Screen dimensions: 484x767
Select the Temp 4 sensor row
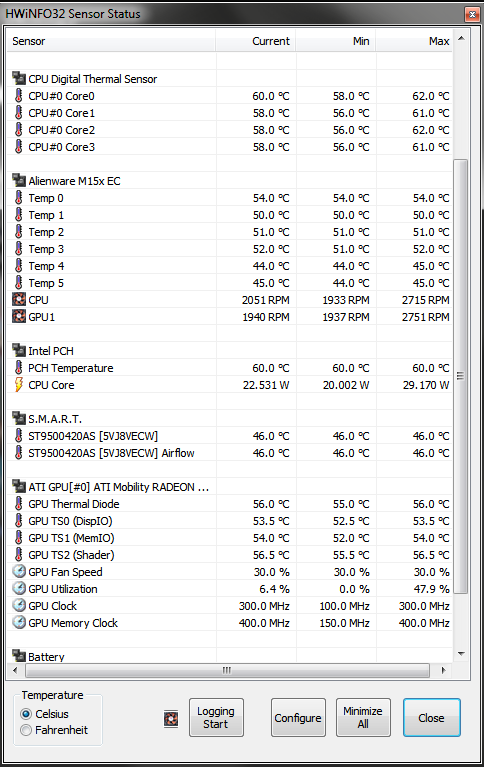[x=230, y=266]
